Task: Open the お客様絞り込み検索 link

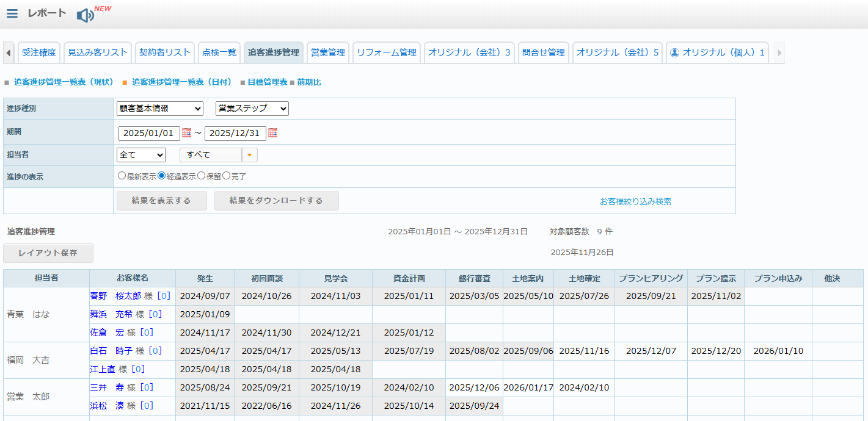Action: click(635, 201)
